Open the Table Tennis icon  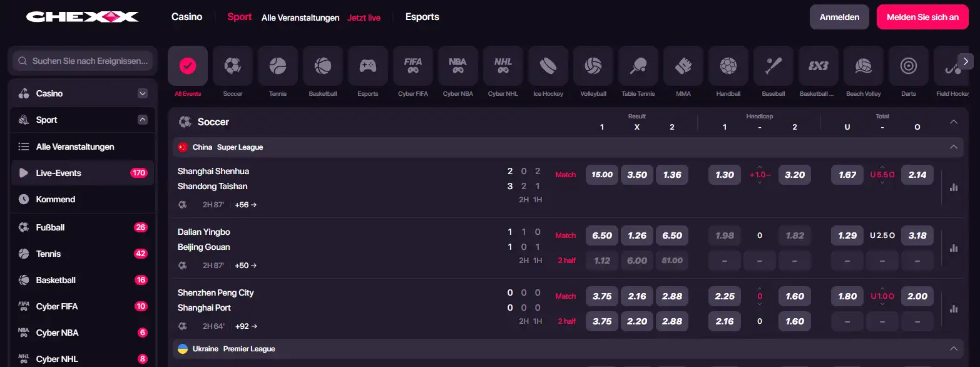(x=638, y=66)
